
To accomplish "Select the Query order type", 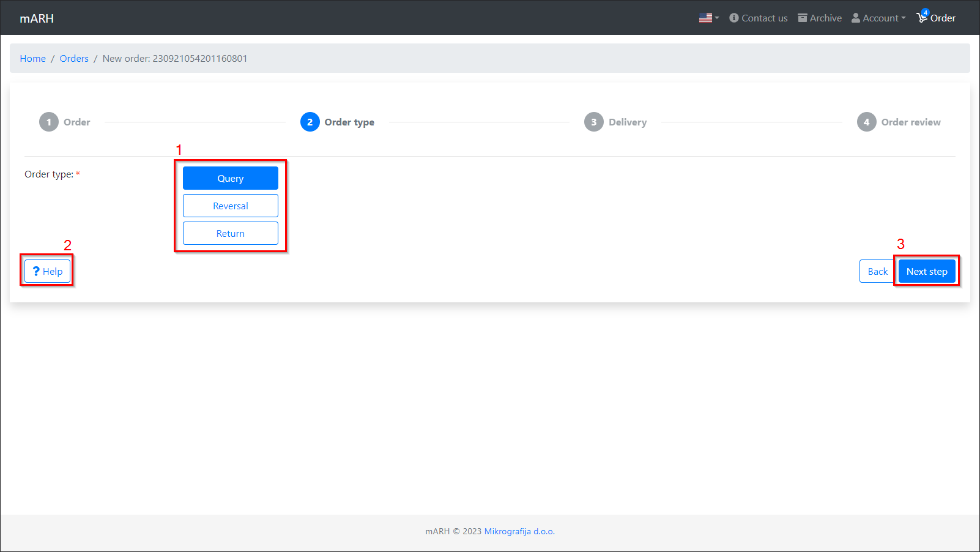I will [231, 178].
